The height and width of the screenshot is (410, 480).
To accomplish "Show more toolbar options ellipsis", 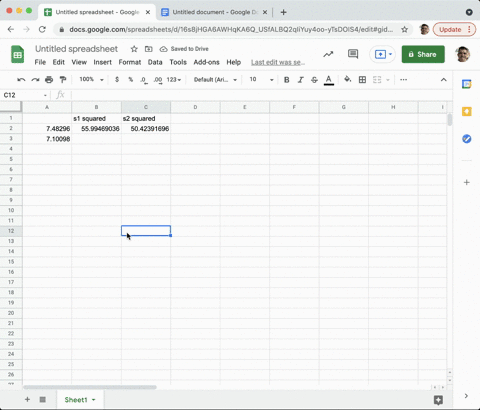I will (x=403, y=80).
